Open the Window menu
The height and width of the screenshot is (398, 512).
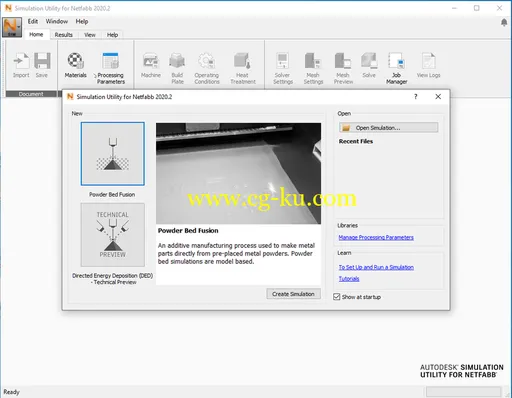[57, 21]
